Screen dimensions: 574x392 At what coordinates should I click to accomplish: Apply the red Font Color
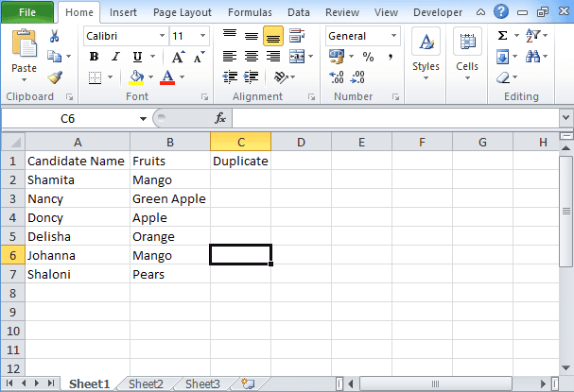tap(167, 77)
